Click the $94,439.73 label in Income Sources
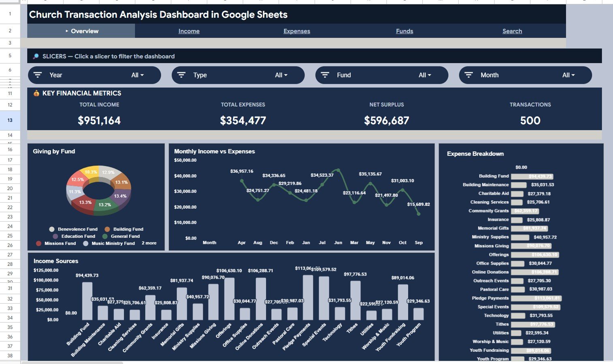This screenshot has width=613, height=364. [87, 275]
